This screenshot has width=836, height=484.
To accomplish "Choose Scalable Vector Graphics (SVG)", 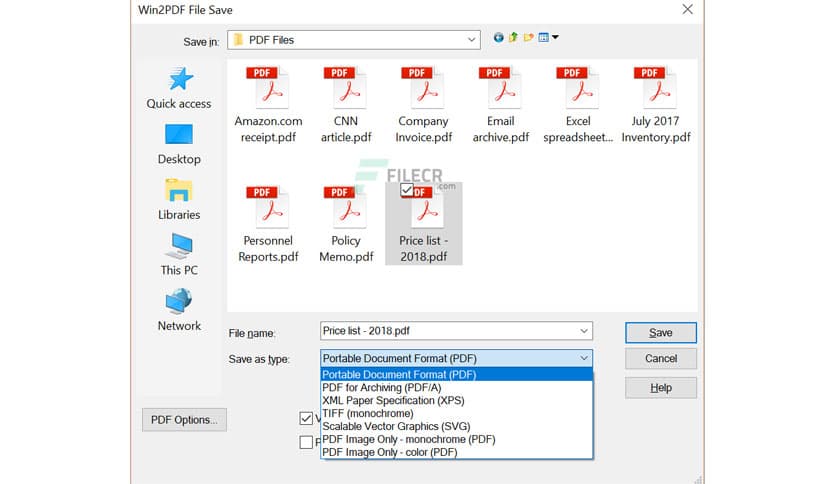I will point(456,426).
